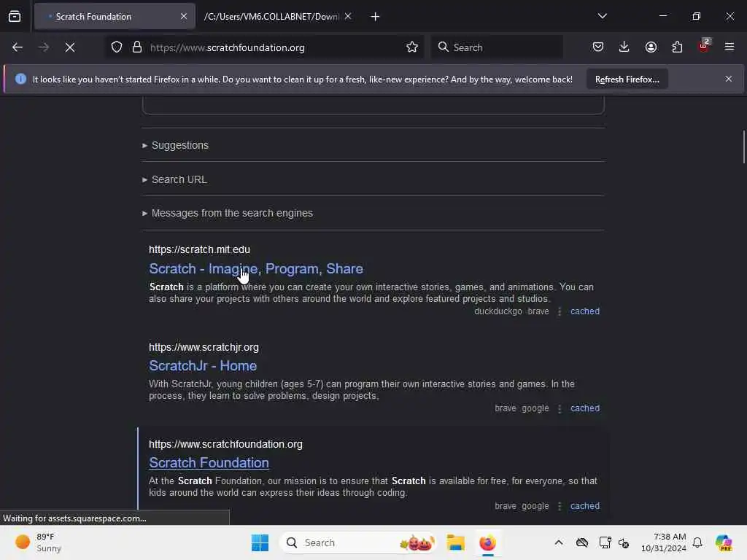This screenshot has height=560, width=747.
Task: Open the Firefox application hamburger menu
Action: (x=729, y=47)
